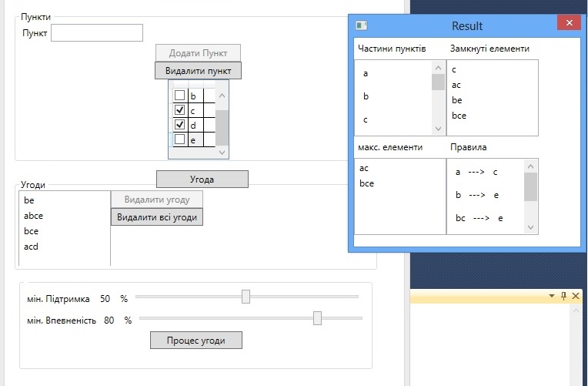The height and width of the screenshot is (386, 588).
Task: Click the 'c' cell in items grid
Action: click(x=195, y=110)
